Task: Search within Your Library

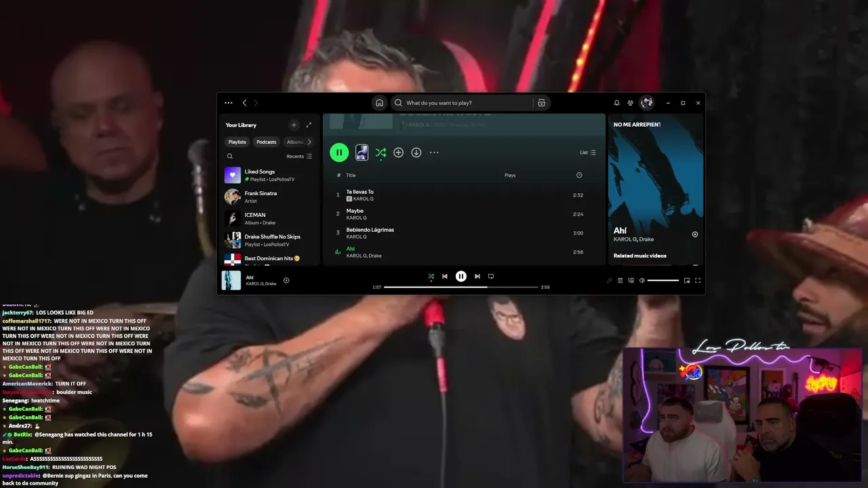Action: (230, 157)
